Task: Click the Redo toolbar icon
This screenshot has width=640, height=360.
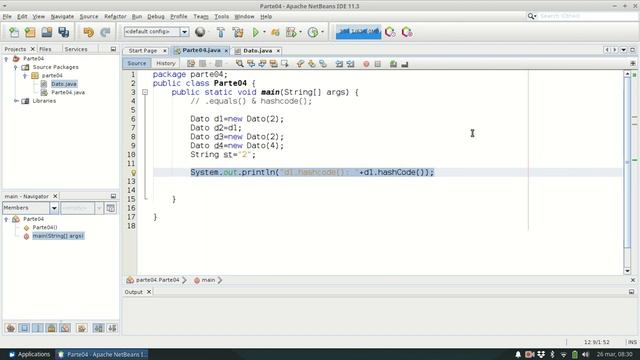Action: [105, 32]
